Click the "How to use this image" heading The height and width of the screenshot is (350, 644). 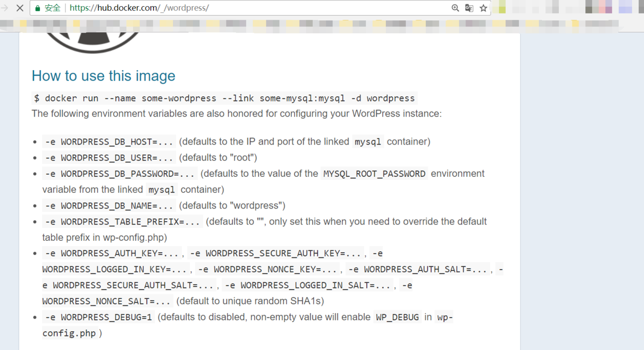[x=103, y=75]
